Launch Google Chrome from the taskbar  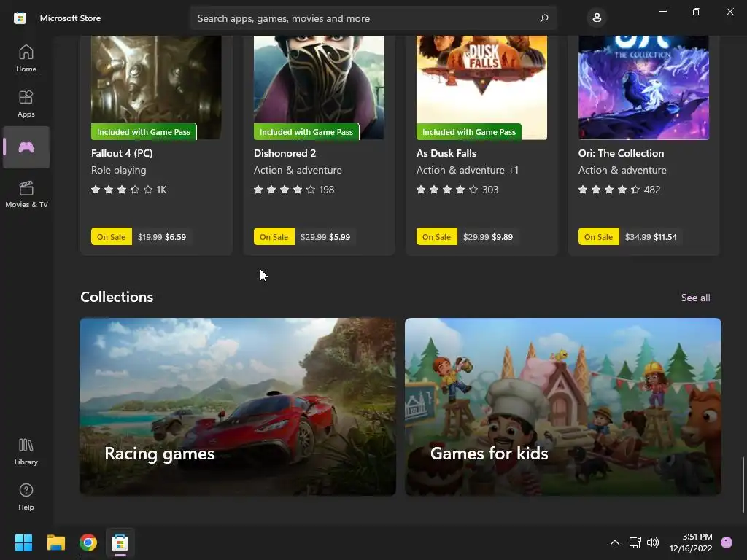point(88,542)
